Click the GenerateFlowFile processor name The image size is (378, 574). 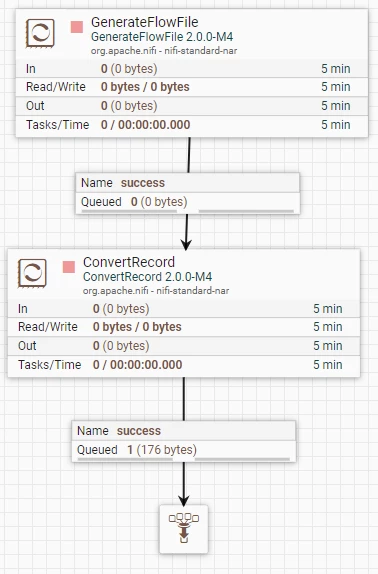point(145,22)
